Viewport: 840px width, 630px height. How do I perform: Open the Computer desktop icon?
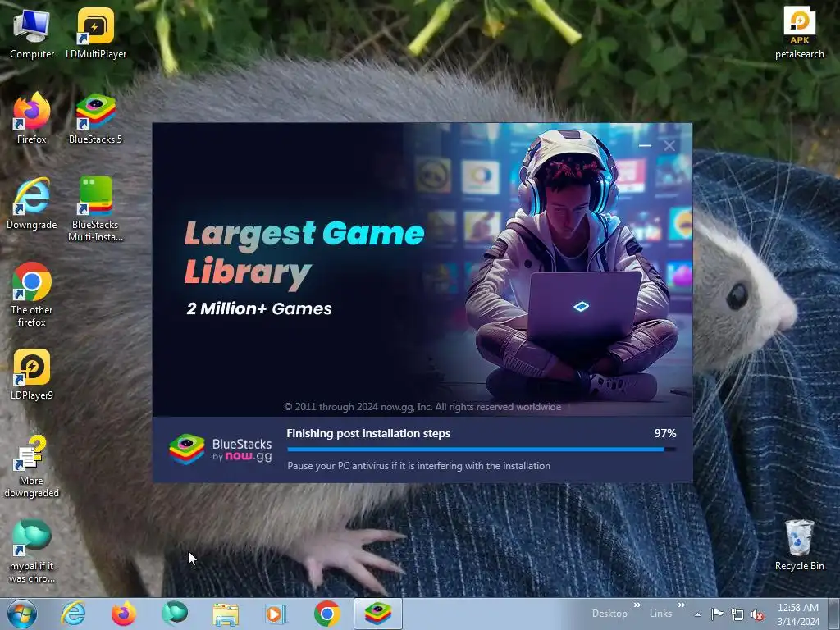[32, 34]
